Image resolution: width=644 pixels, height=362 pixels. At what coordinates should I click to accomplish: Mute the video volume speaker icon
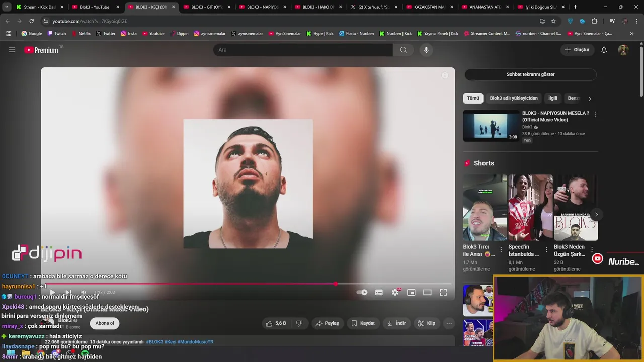[x=84, y=292]
